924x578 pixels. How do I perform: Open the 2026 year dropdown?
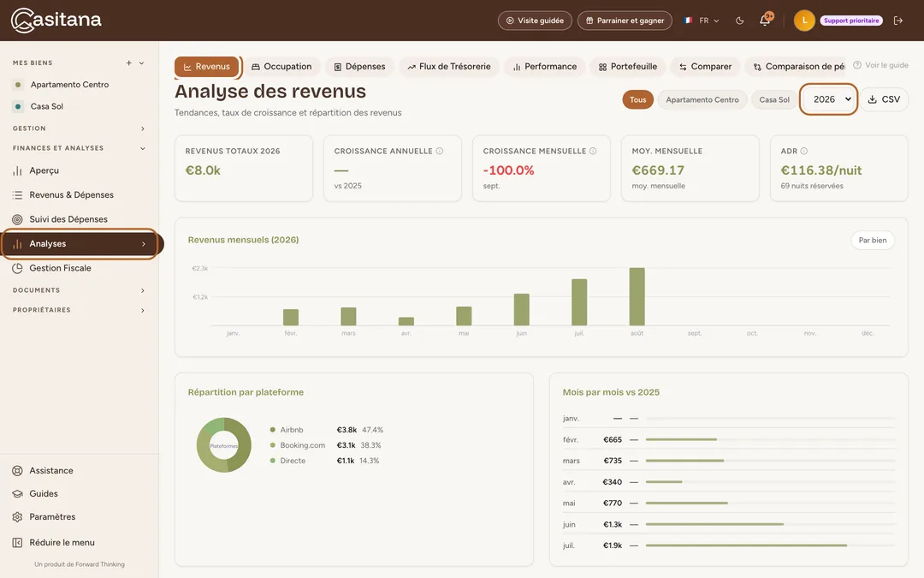click(828, 99)
